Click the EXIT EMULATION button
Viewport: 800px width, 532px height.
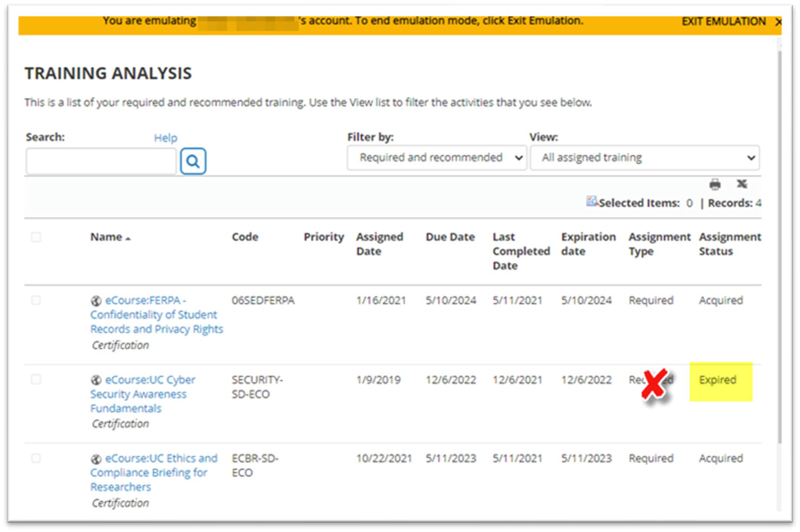click(724, 21)
